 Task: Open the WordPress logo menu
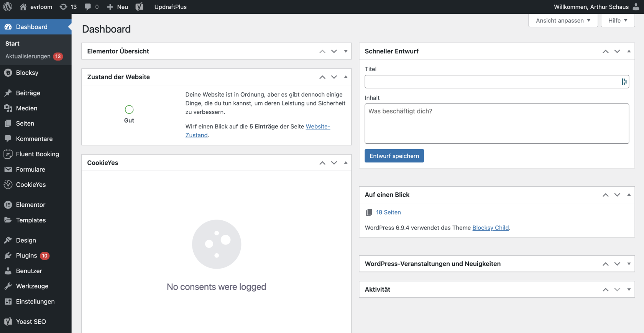click(8, 7)
